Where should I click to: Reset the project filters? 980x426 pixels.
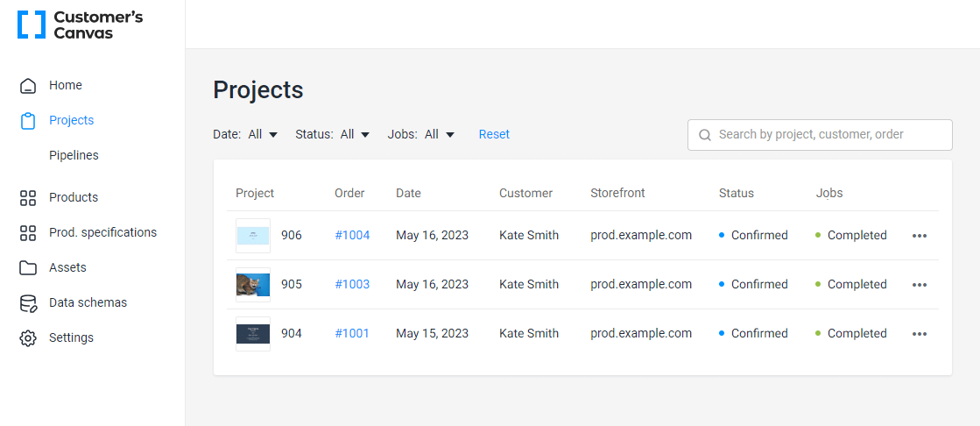(494, 134)
